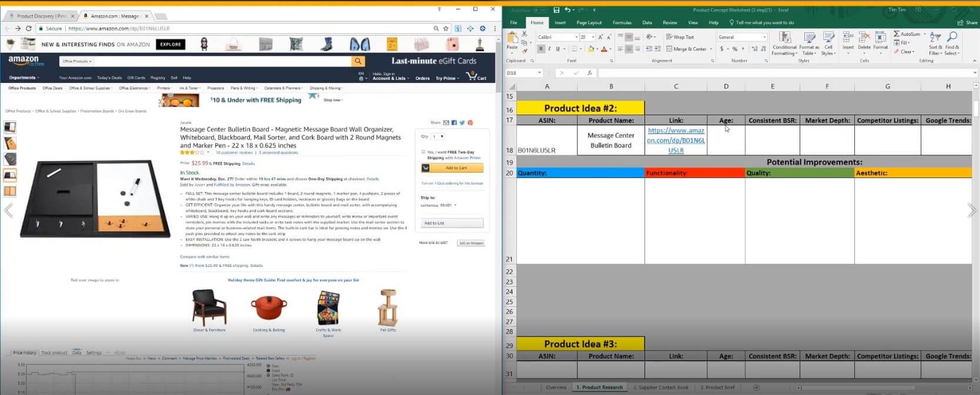Toggle Italic formatting in Excel's Font group

[x=549, y=49]
